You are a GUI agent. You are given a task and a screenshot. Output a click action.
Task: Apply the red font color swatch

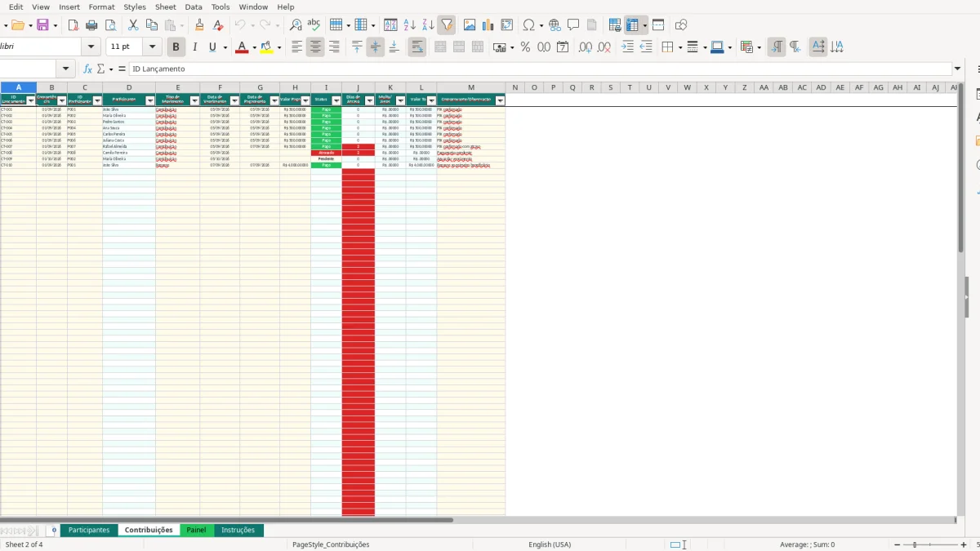(x=242, y=47)
